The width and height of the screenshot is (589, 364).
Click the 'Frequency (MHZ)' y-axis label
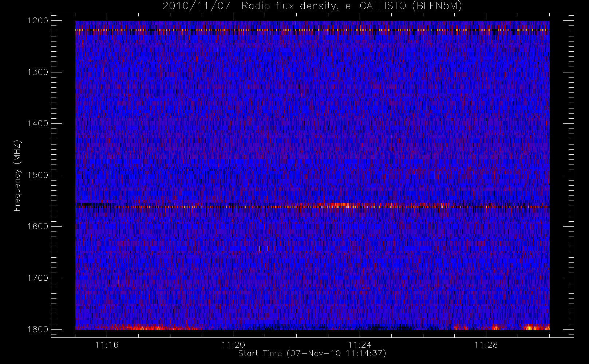point(17,175)
